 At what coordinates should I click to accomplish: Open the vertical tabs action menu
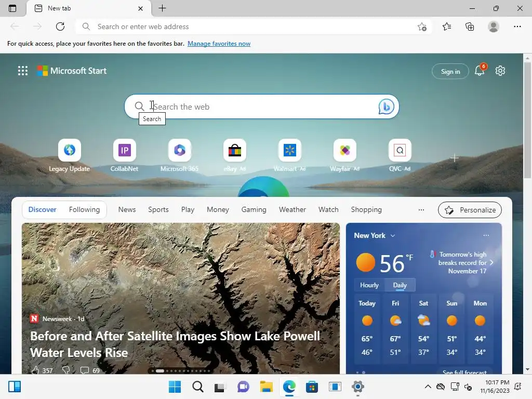12,8
